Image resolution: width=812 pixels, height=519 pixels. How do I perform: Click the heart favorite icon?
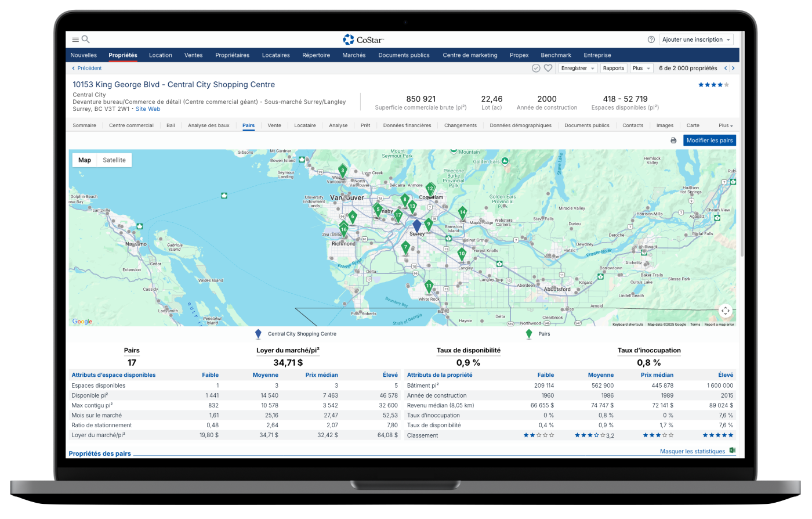(548, 68)
